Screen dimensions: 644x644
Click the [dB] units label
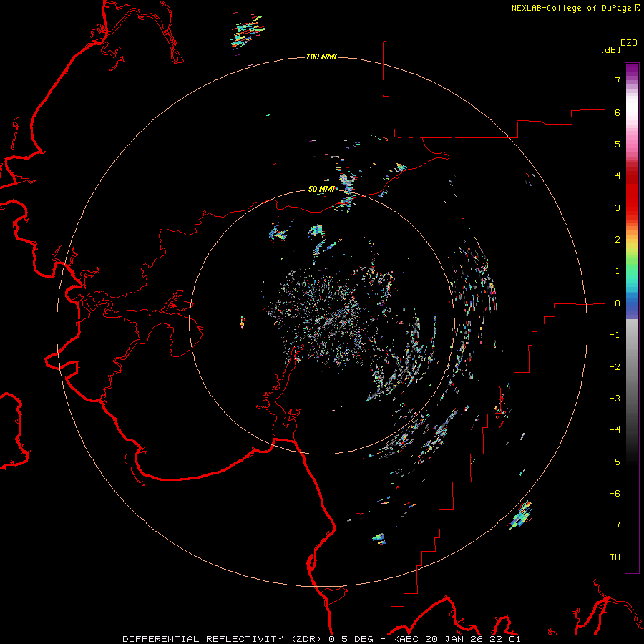[x=611, y=49]
